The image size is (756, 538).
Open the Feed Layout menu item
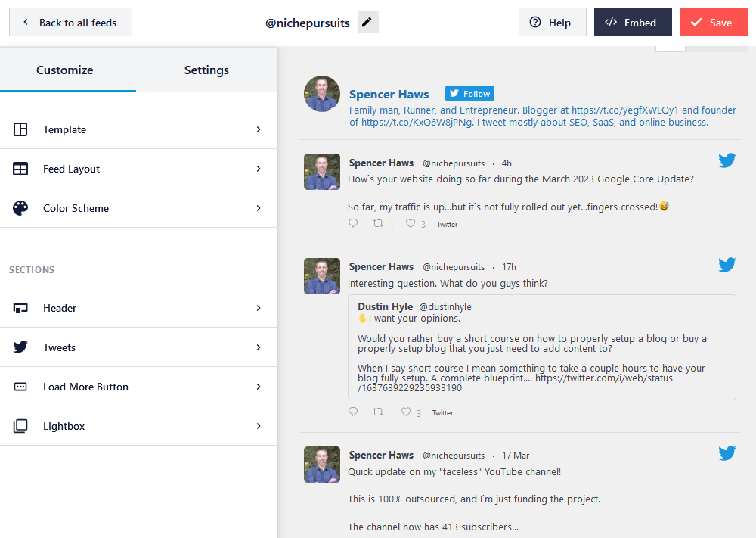coord(139,169)
